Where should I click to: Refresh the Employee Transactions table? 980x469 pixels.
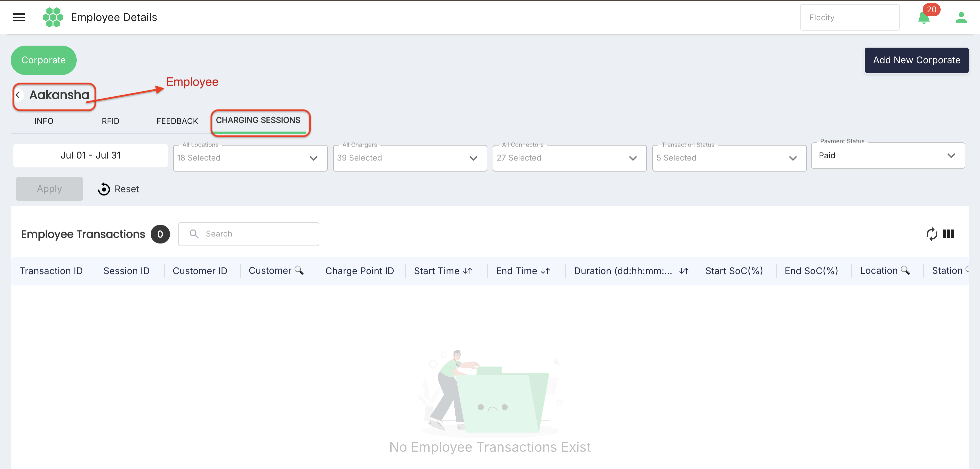[x=931, y=234]
